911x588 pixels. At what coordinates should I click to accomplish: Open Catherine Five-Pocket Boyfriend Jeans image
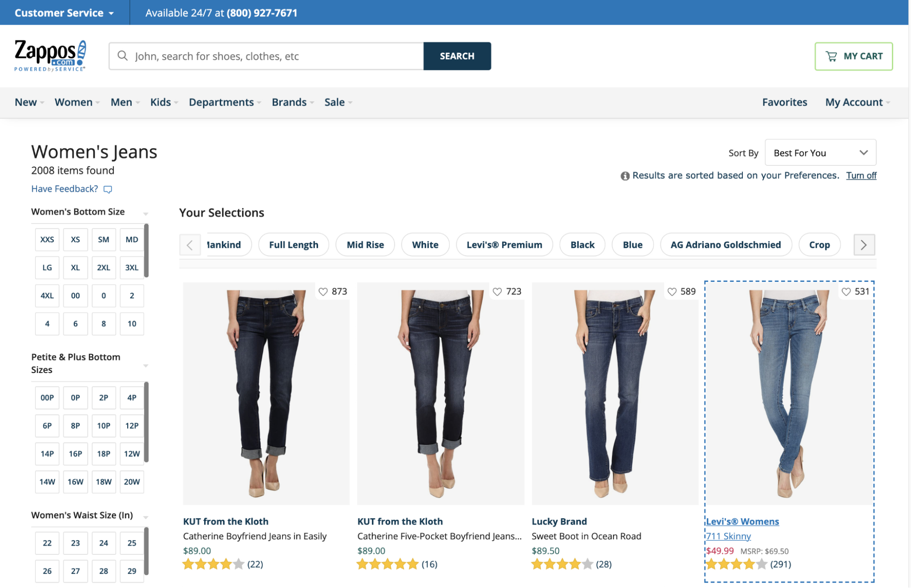click(441, 394)
